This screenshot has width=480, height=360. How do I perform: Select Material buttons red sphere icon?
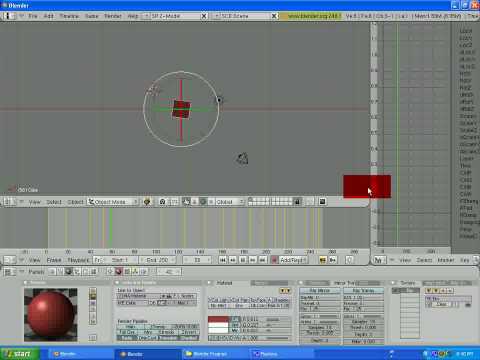(118, 272)
